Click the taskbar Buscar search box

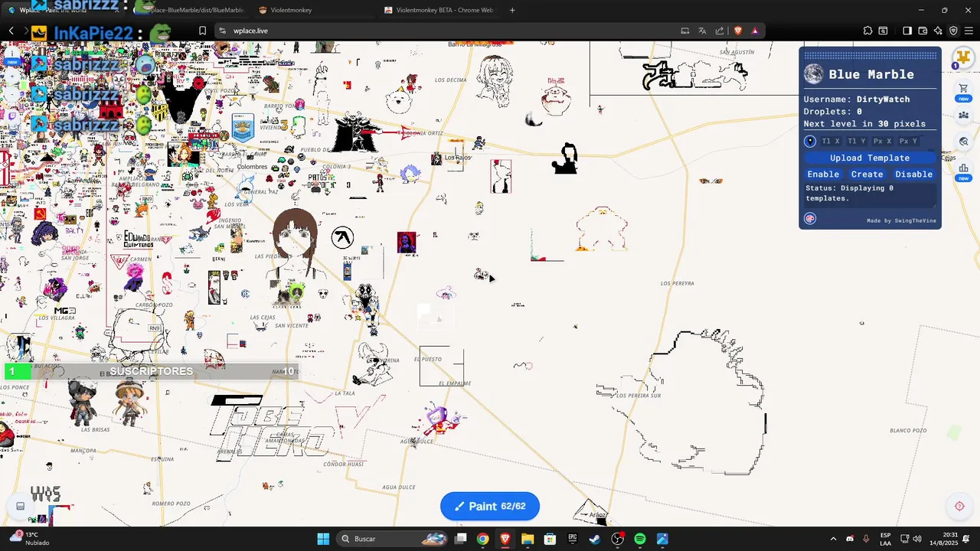(393, 539)
